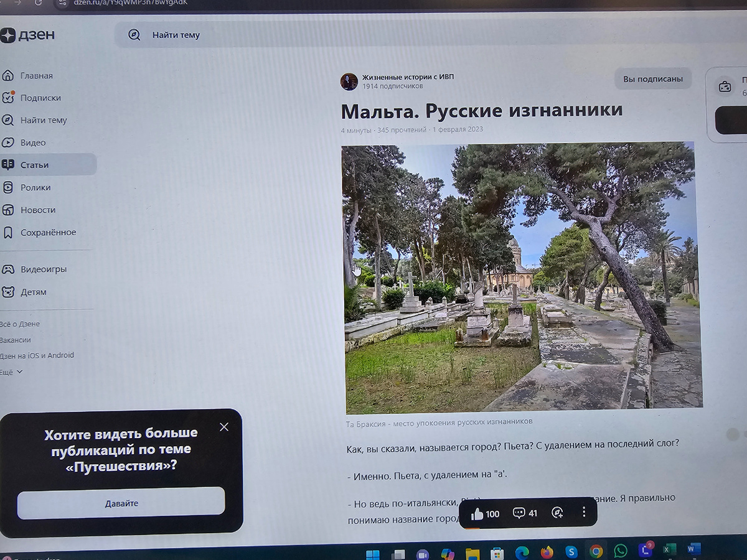
Task: Click the search magnifier icon next to Найти тему
Action: [x=134, y=35]
